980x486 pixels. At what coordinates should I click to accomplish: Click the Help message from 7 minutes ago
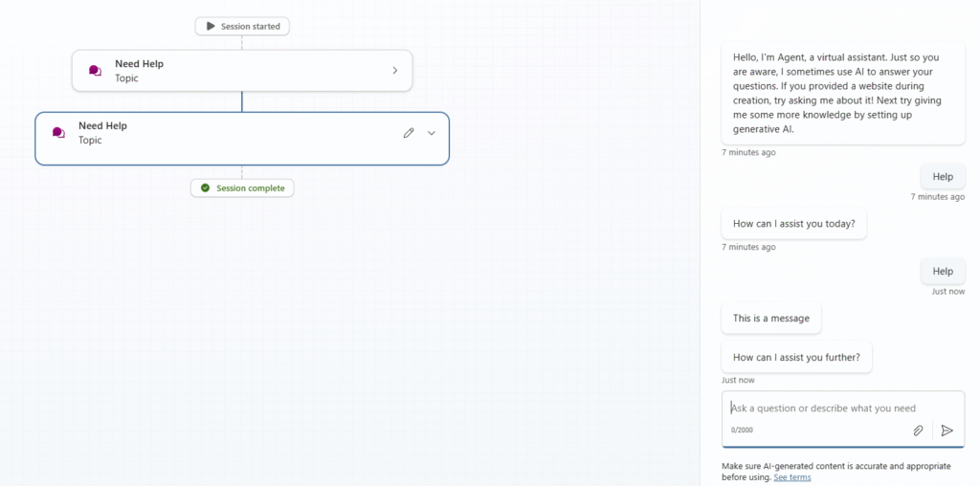click(943, 177)
